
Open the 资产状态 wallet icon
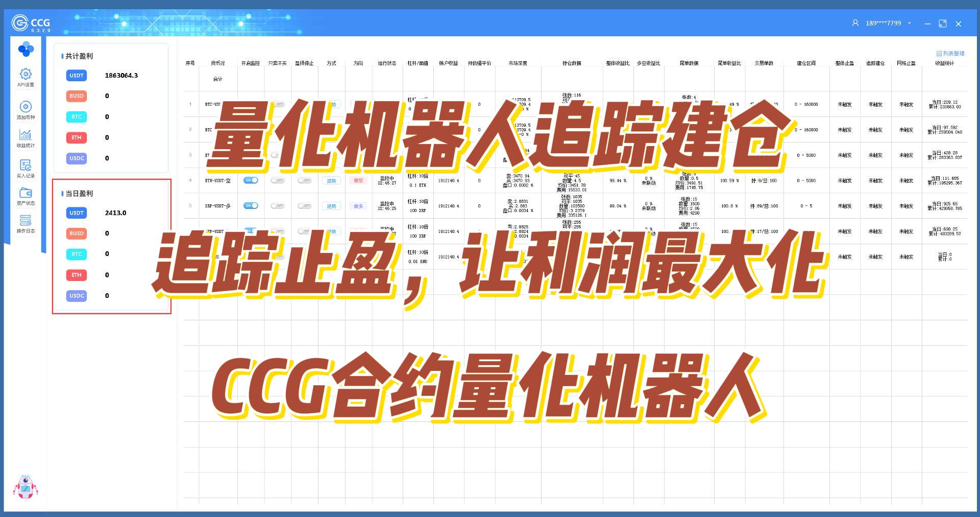pos(26,193)
